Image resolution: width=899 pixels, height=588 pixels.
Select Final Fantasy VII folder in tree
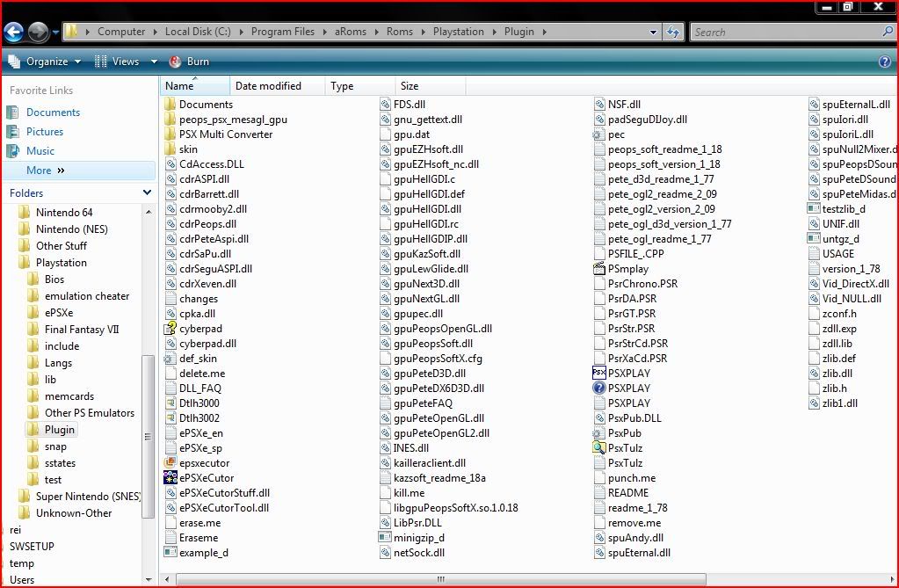[x=81, y=330]
